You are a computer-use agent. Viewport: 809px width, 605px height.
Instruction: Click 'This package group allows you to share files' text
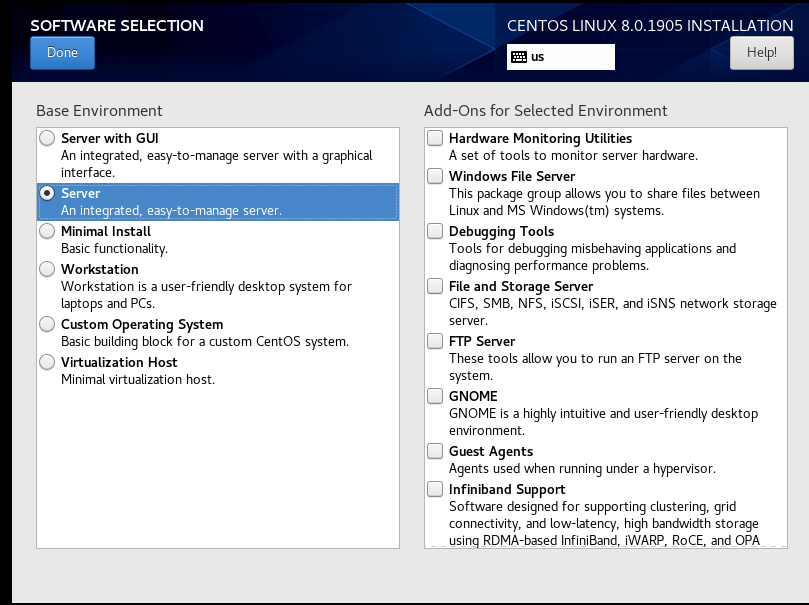tap(604, 202)
